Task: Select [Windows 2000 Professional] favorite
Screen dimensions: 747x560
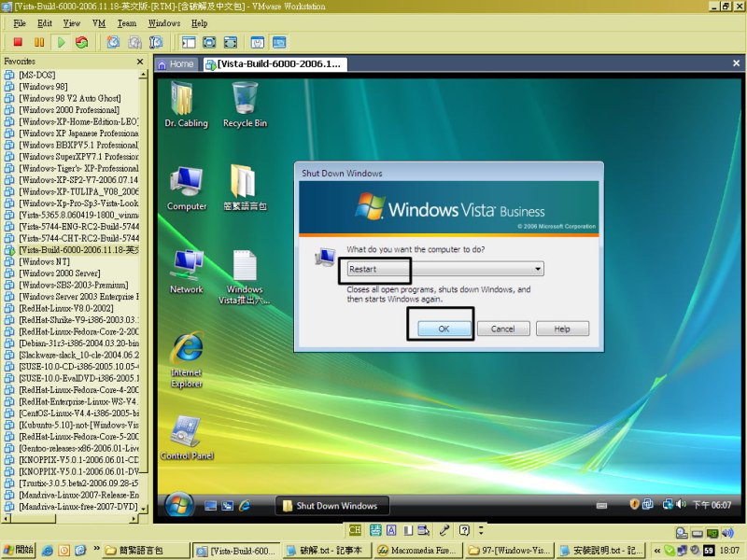Action: click(69, 110)
